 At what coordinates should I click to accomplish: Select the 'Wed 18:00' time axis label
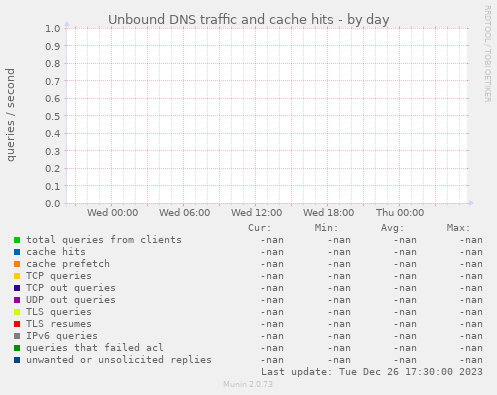coord(329,213)
